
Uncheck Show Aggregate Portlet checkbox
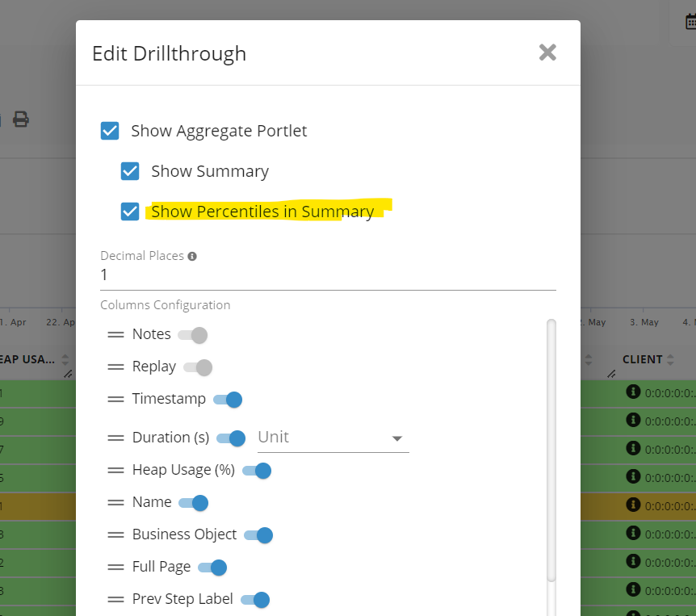110,131
